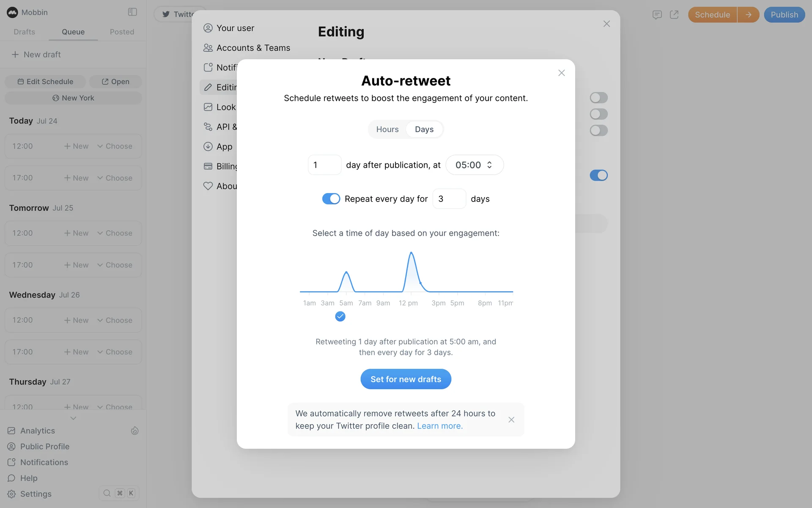Disable the Repeat every day toggle
Image resolution: width=812 pixels, height=508 pixels.
point(331,199)
